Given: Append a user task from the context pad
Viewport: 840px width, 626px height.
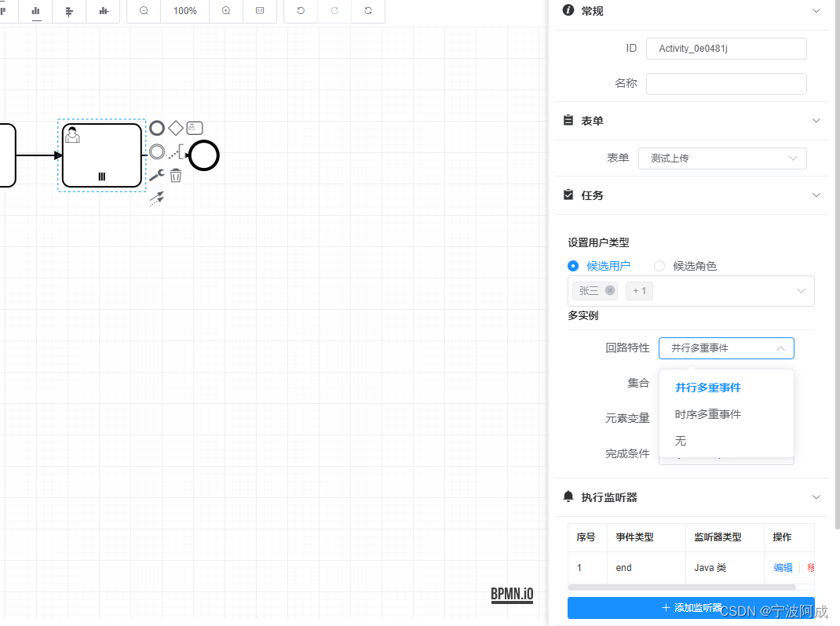Looking at the screenshot, I should [194, 127].
